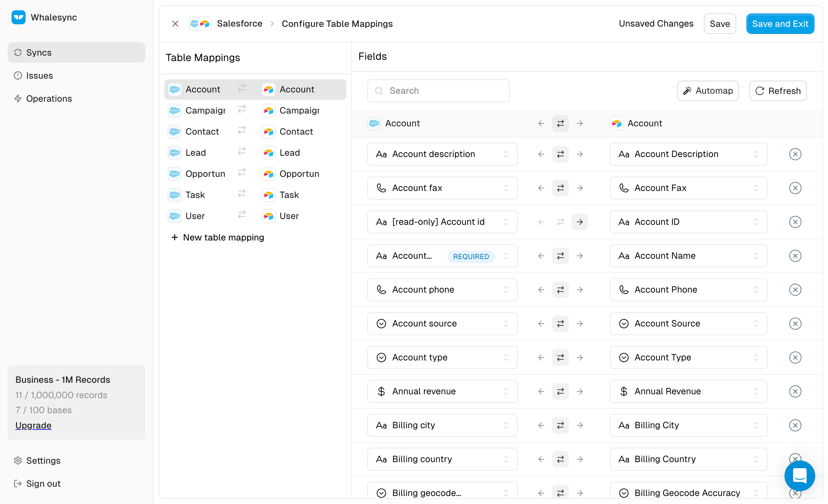
Task: Click the fields Search input
Action: 438,91
